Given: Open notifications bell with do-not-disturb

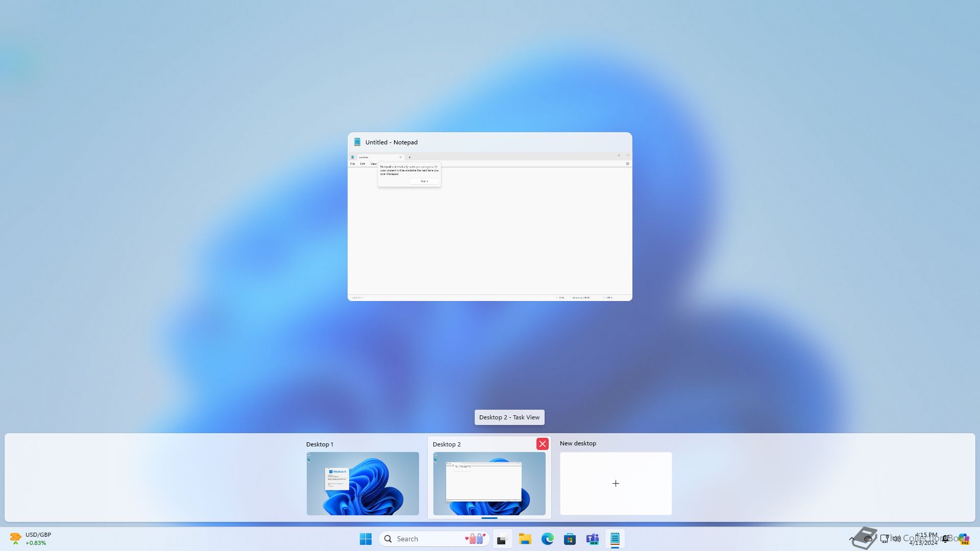Looking at the screenshot, I should (x=946, y=539).
